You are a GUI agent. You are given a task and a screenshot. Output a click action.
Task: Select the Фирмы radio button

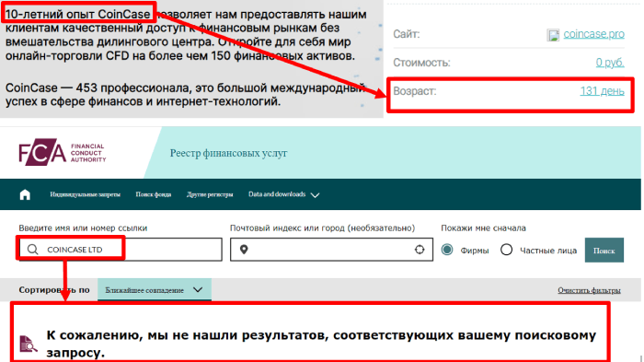[x=447, y=250]
